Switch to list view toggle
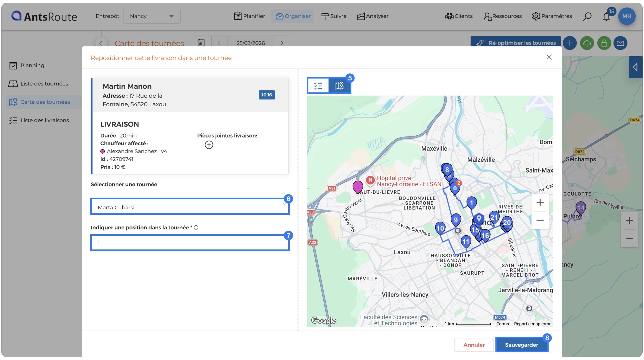The image size is (644, 360). point(318,86)
